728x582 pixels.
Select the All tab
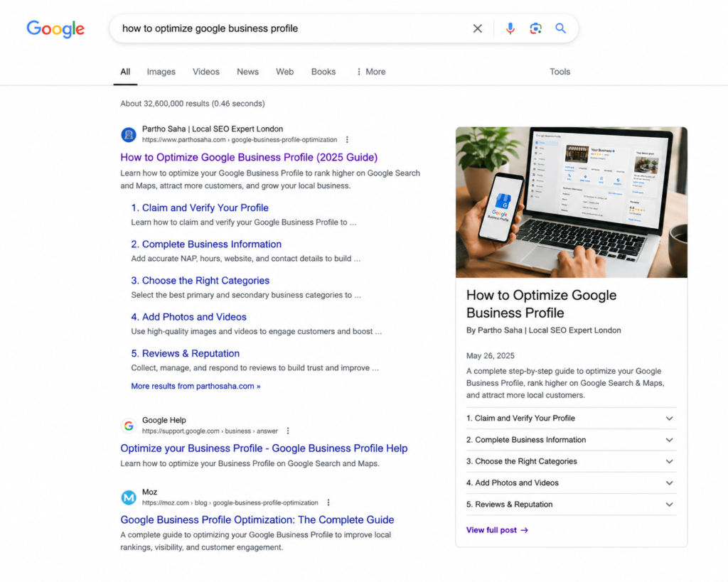(x=125, y=72)
